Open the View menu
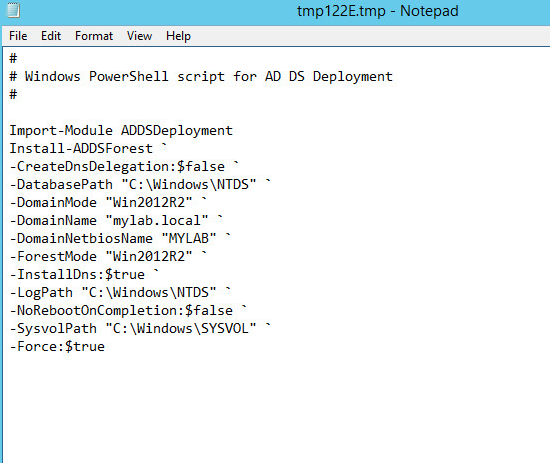This screenshot has height=463, width=550. pyautogui.click(x=139, y=36)
